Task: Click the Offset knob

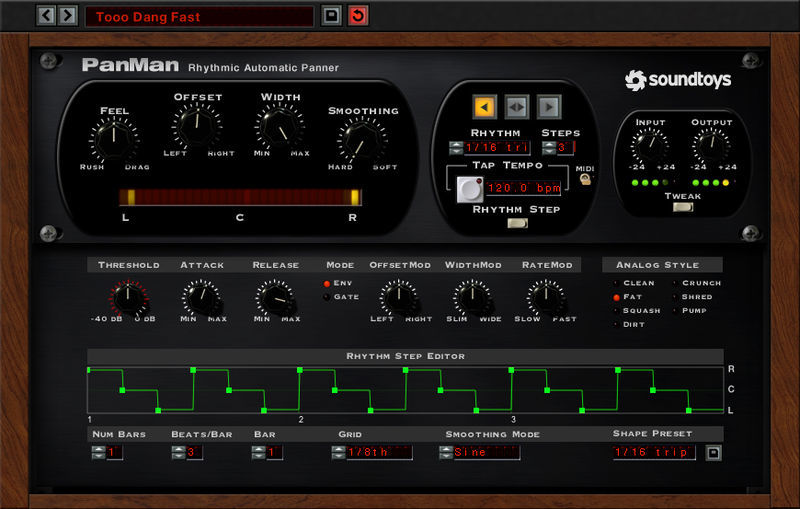Action: 197,125
